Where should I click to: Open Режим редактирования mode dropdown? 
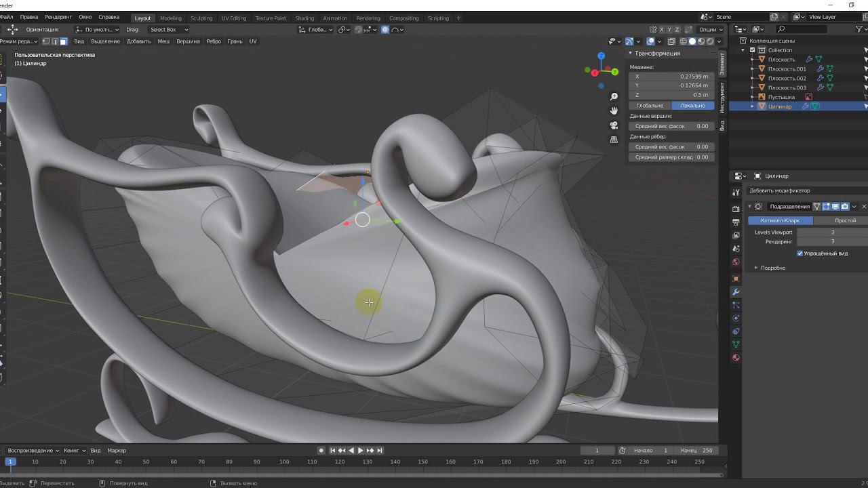coord(20,41)
